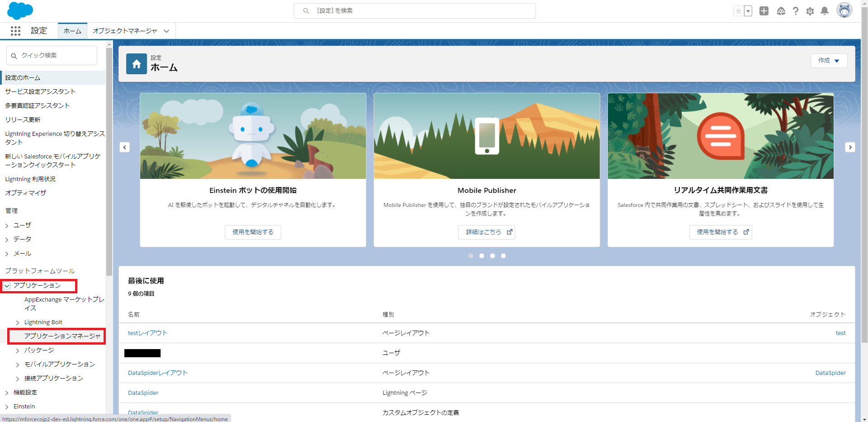Click the 名前 column header

point(133,314)
